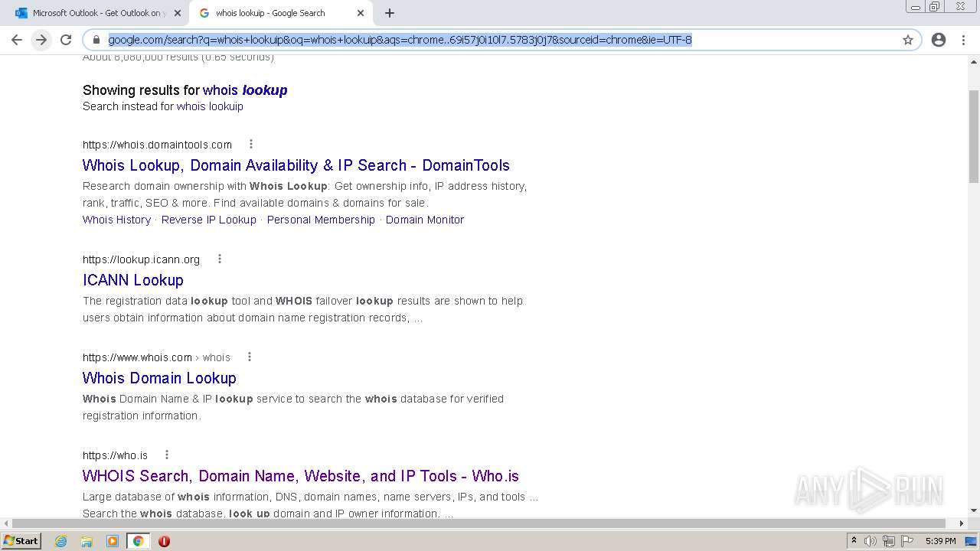
Task: Open the Whois Domain Lookup result
Action: pos(159,378)
